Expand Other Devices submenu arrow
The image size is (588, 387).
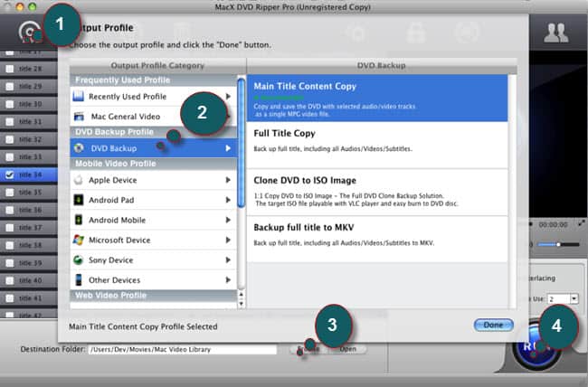(228, 279)
